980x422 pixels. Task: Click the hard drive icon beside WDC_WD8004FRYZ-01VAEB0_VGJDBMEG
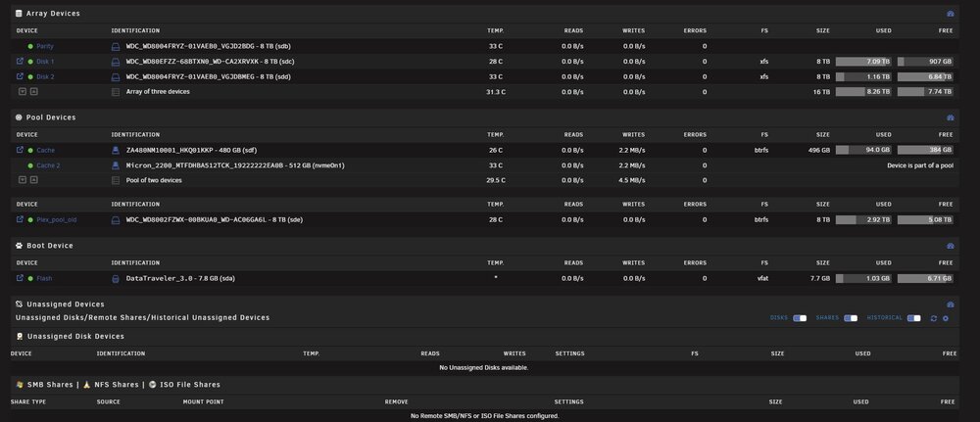pos(115,76)
